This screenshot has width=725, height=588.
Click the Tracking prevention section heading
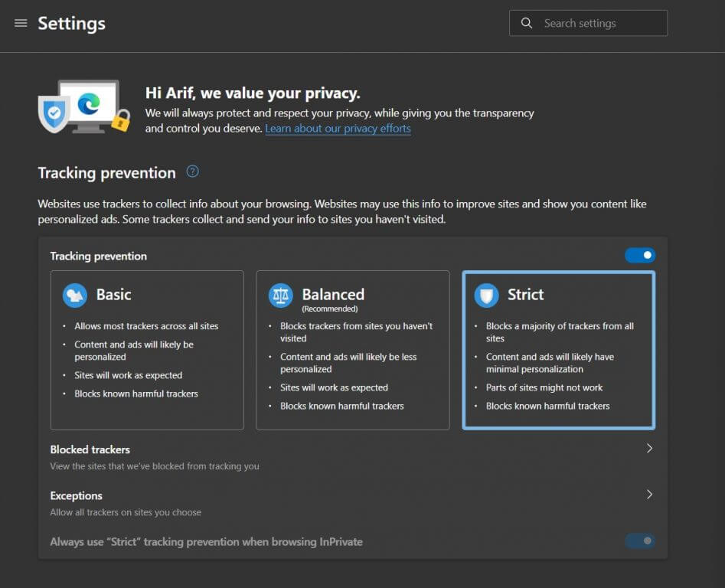coord(107,173)
